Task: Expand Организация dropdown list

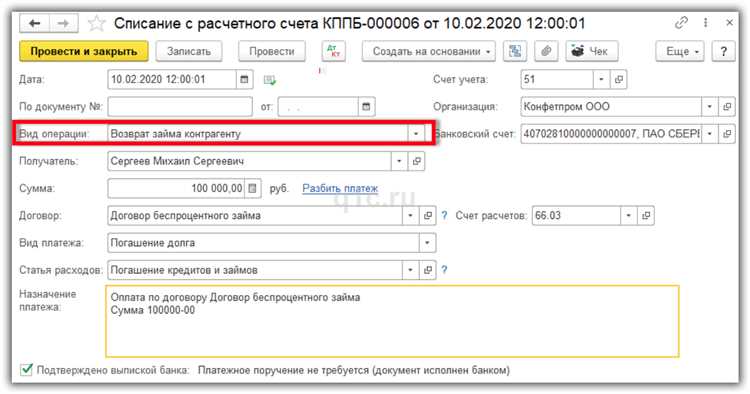Action: point(710,107)
